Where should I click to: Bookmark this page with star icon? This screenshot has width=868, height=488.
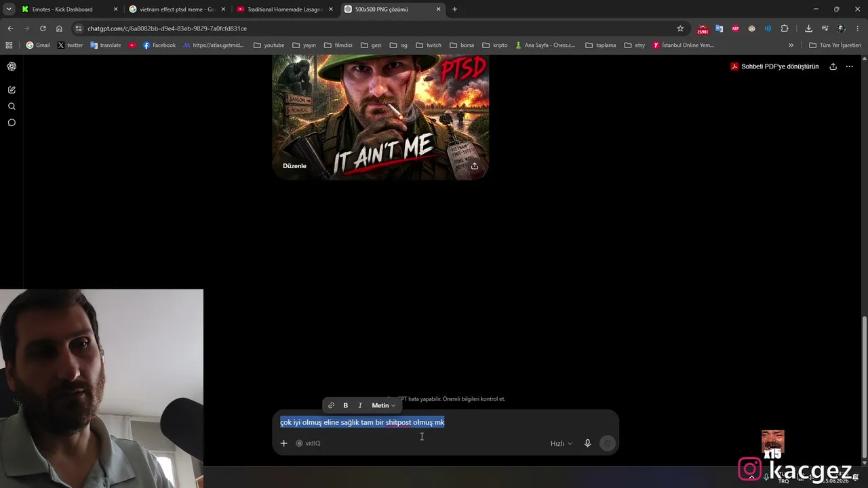(680, 28)
